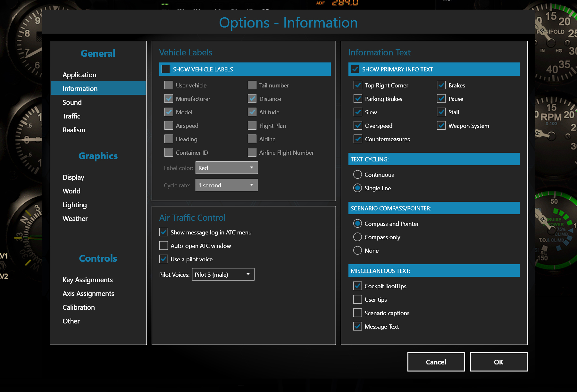The height and width of the screenshot is (392, 577).
Task: Toggle Use a pilot voice
Action: (163, 259)
